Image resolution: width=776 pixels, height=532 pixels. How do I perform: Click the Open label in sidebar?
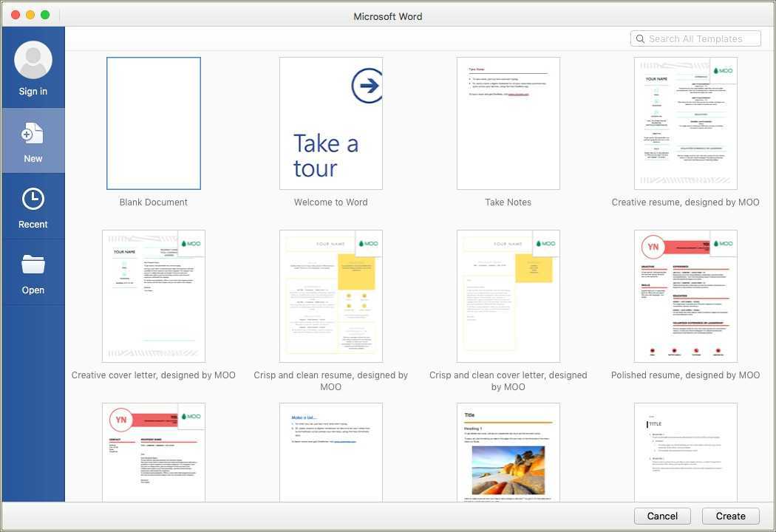33,290
